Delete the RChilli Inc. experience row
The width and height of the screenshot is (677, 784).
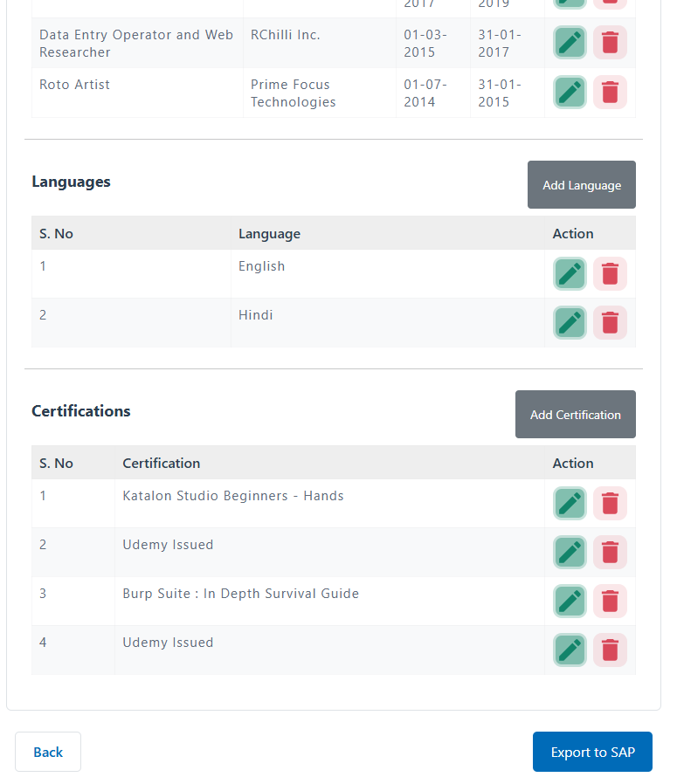pyautogui.click(x=610, y=43)
